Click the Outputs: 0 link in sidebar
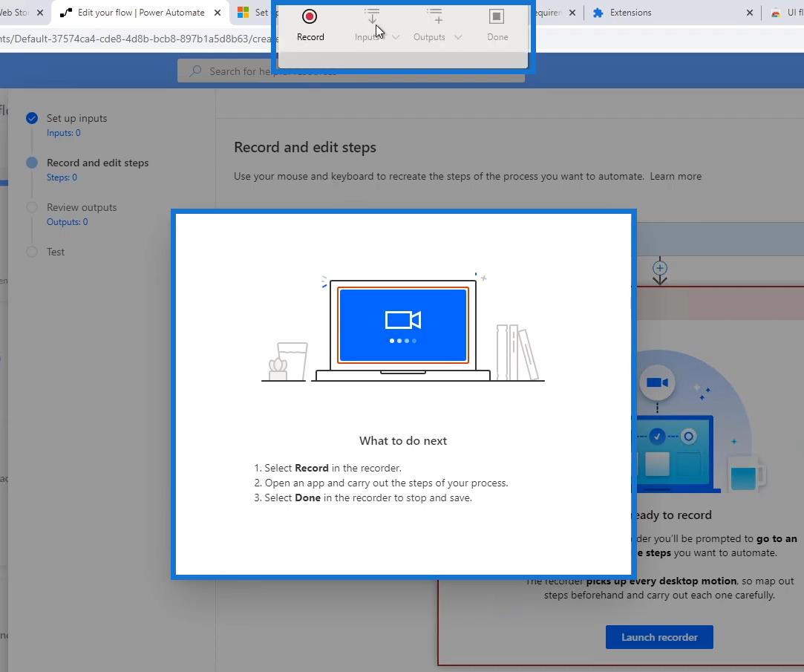 [67, 222]
